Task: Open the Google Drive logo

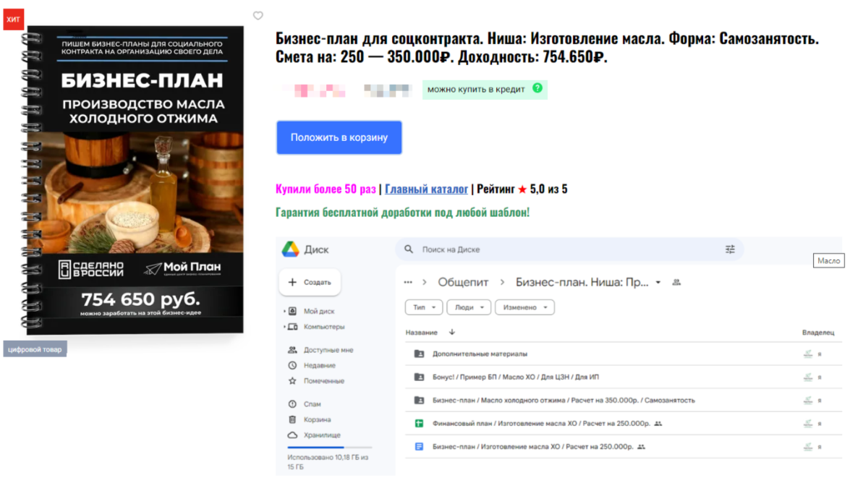Action: coord(291,249)
